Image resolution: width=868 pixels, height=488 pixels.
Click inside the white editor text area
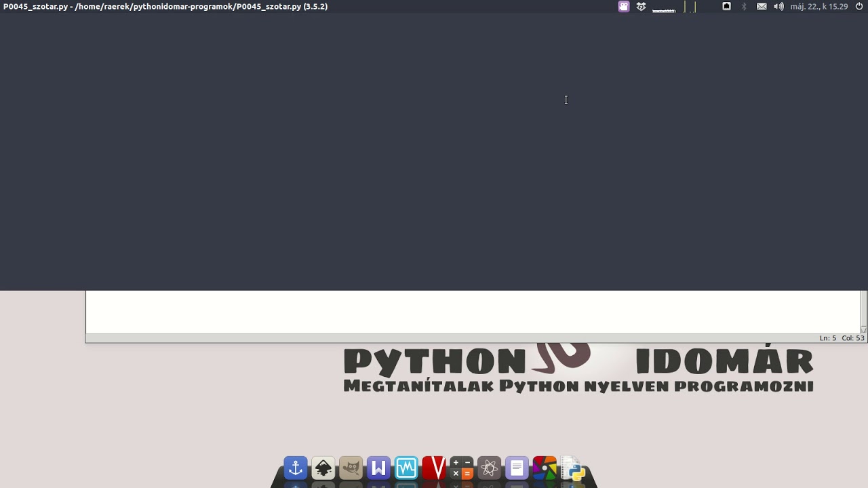(x=473, y=312)
